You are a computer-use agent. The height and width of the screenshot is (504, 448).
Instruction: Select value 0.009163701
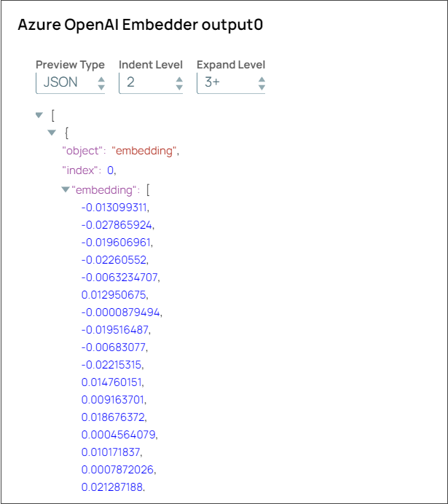click(x=112, y=400)
